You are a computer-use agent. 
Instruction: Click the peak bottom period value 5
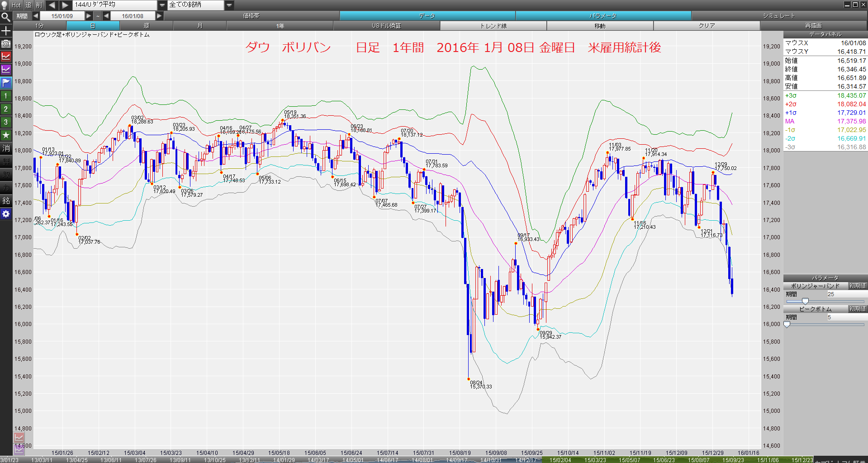pos(847,317)
